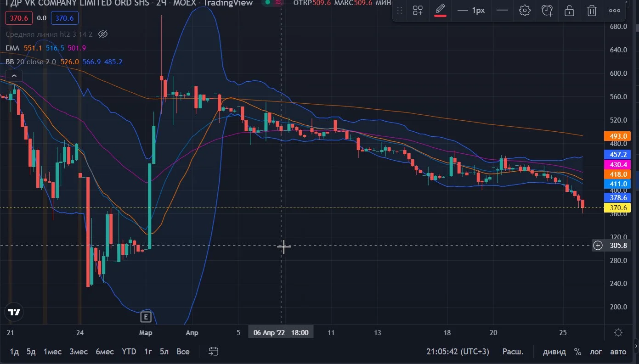639x364 pixels.
Task: Open the three-dots more options menu
Action: click(x=615, y=10)
